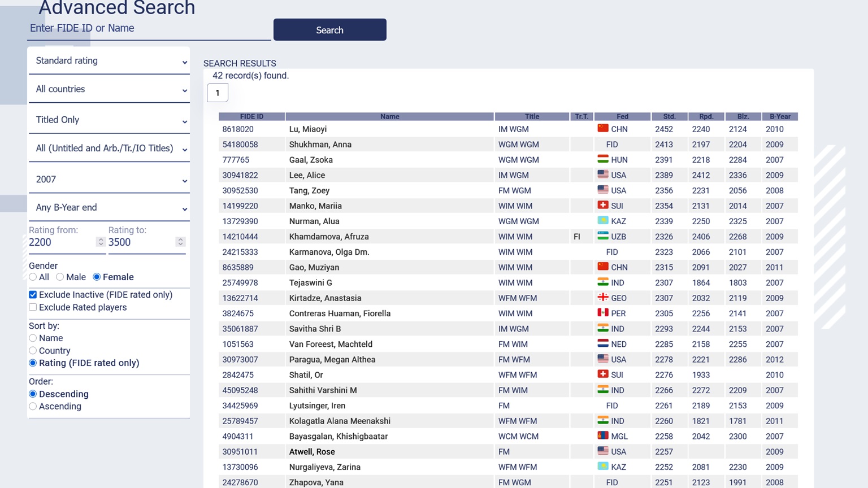
Task: Click the Name column header
Action: pyautogui.click(x=390, y=116)
